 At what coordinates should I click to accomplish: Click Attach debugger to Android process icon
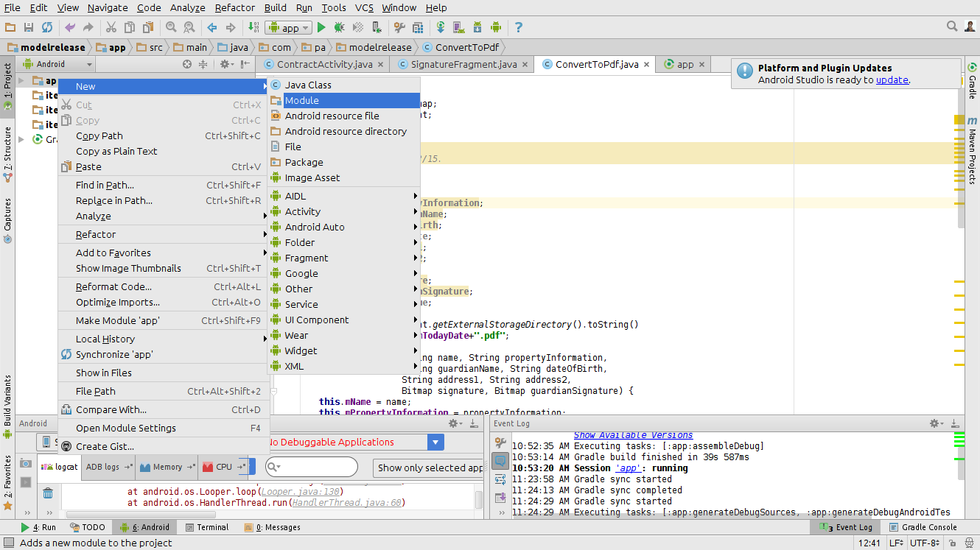tap(377, 27)
